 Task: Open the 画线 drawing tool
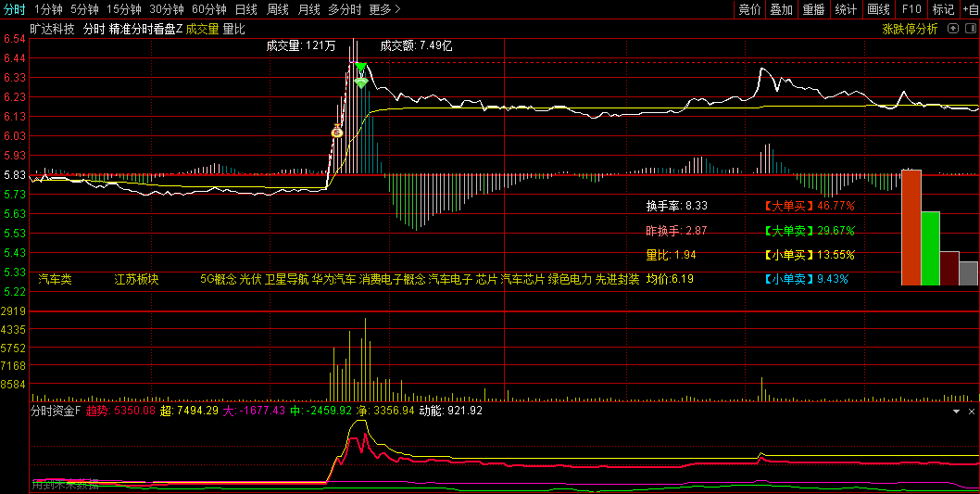[x=878, y=9]
